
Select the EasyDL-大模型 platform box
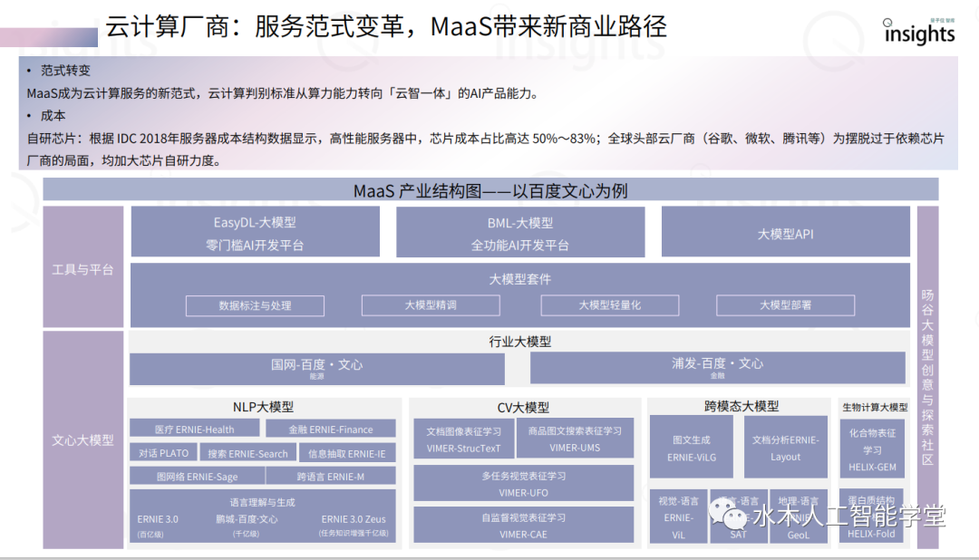point(254,233)
